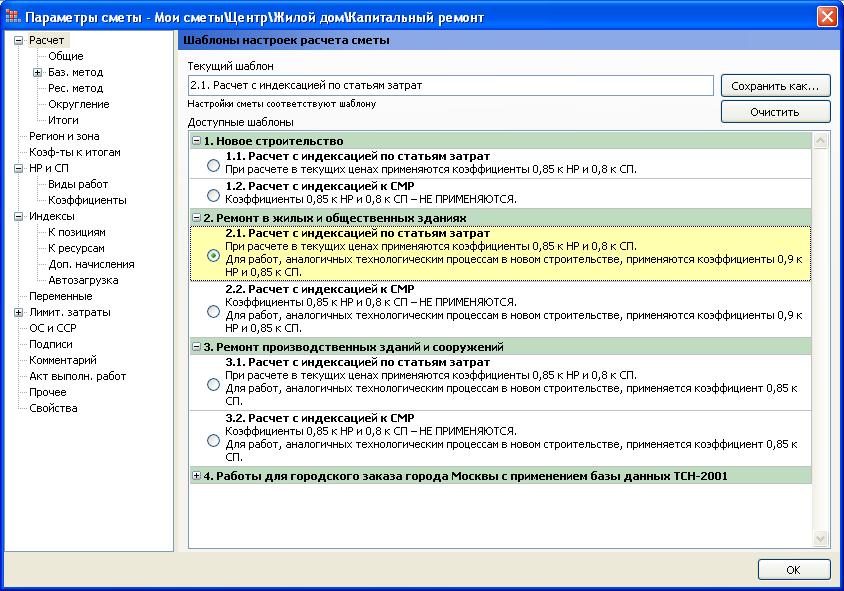Viewport: 844px width, 591px height.
Task: Select the НР и СП tree item
Action: point(49,168)
